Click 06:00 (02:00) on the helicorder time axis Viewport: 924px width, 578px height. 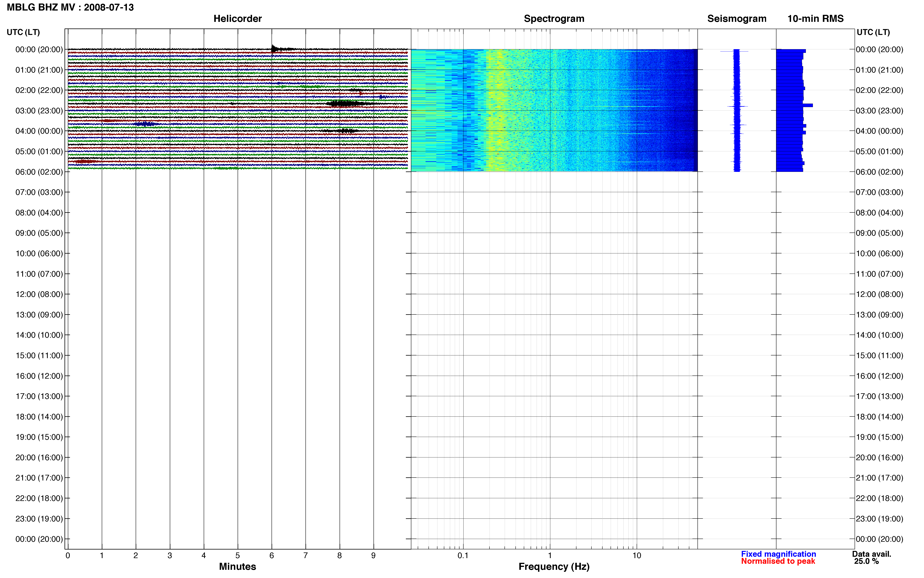coord(39,172)
